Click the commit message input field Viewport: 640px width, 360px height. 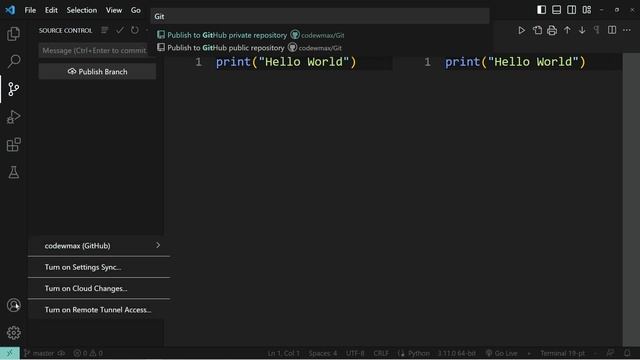[x=94, y=51]
